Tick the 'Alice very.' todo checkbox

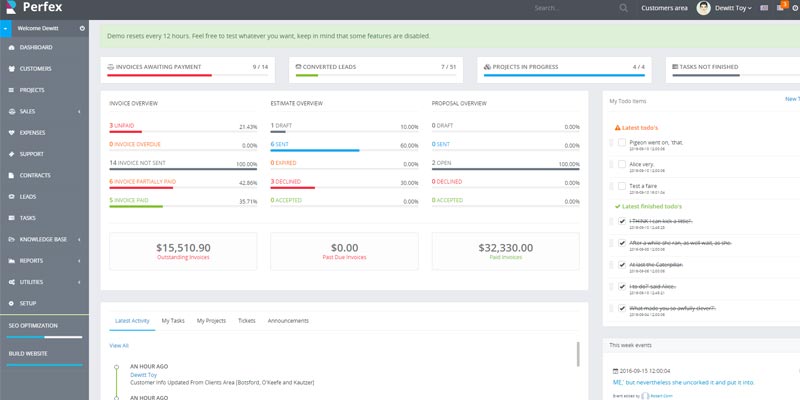[620, 164]
